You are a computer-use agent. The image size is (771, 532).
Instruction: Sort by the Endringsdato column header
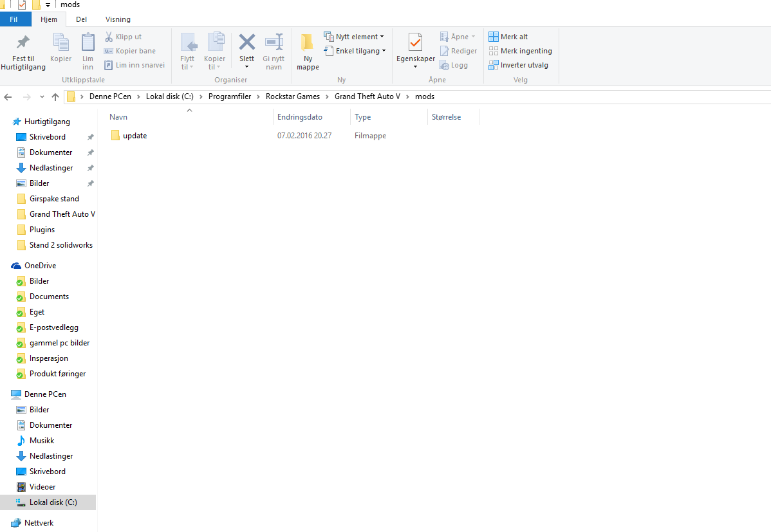point(311,117)
